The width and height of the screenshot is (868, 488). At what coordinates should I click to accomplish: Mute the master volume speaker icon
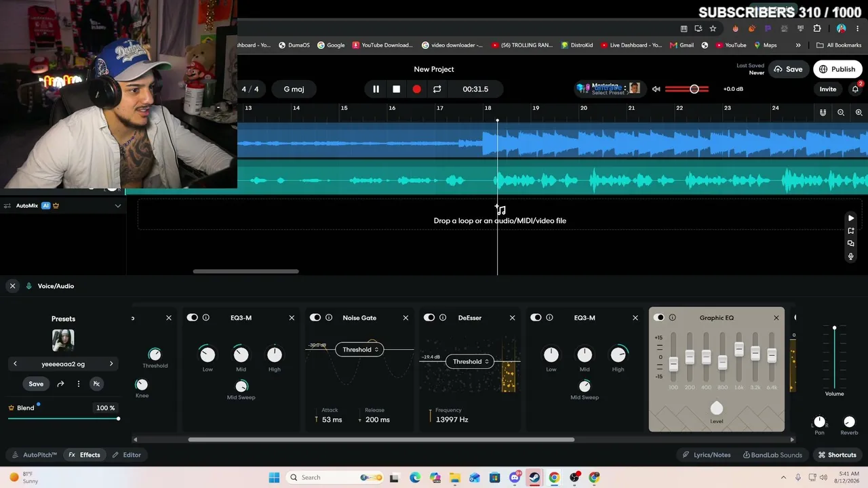point(656,89)
